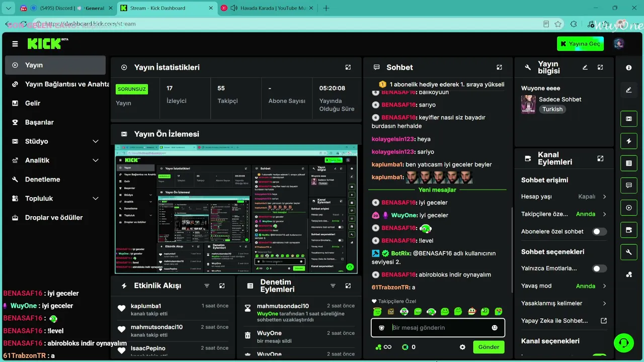This screenshot has height=362, width=644.
Task: Click the info icon in the right rail
Action: click(629, 67)
